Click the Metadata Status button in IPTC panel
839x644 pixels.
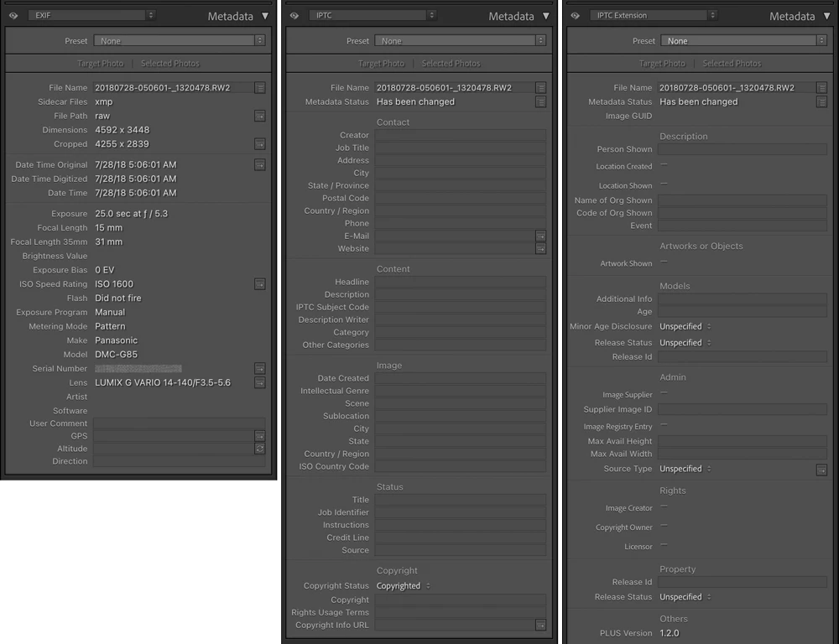coord(540,101)
